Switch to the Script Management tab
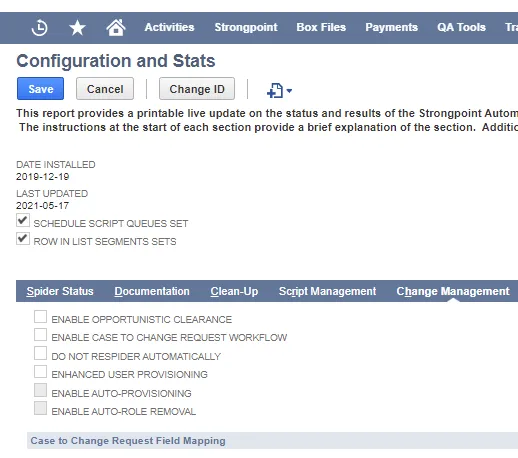Image resolution: width=518 pixels, height=458 pixels. pos(328,291)
